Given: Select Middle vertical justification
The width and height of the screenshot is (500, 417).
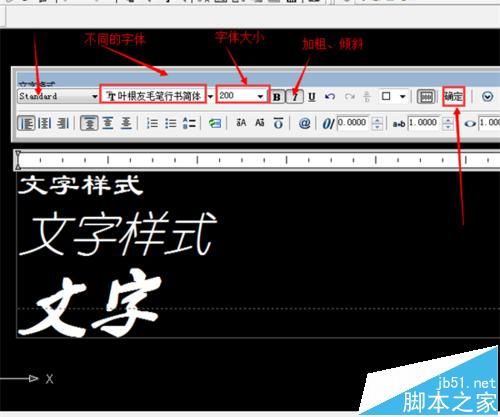Looking at the screenshot, I should (x=108, y=123).
